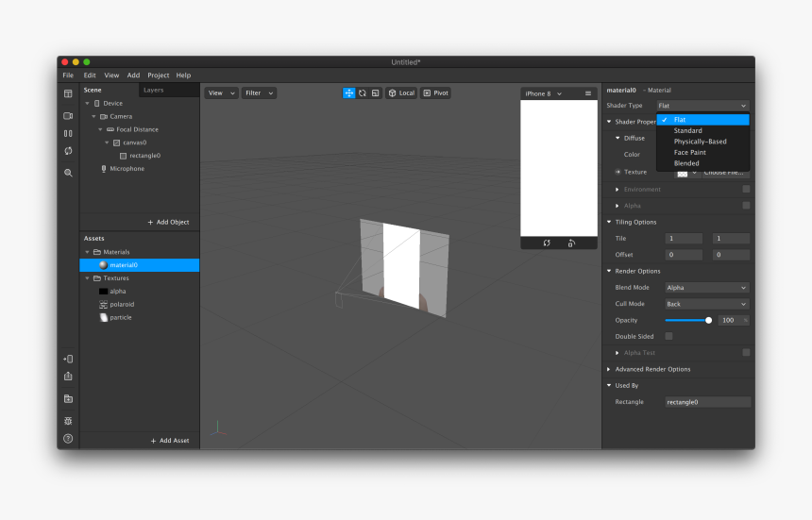Click the first Tile value field
Screen dimensions: 812x520
pos(684,239)
